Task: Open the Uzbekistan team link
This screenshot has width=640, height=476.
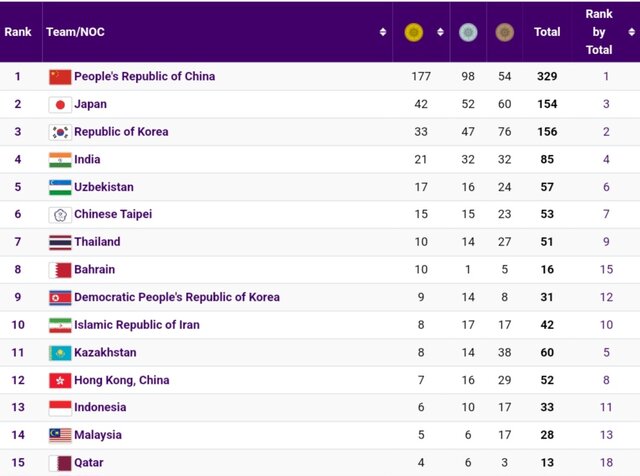Action: [103, 187]
